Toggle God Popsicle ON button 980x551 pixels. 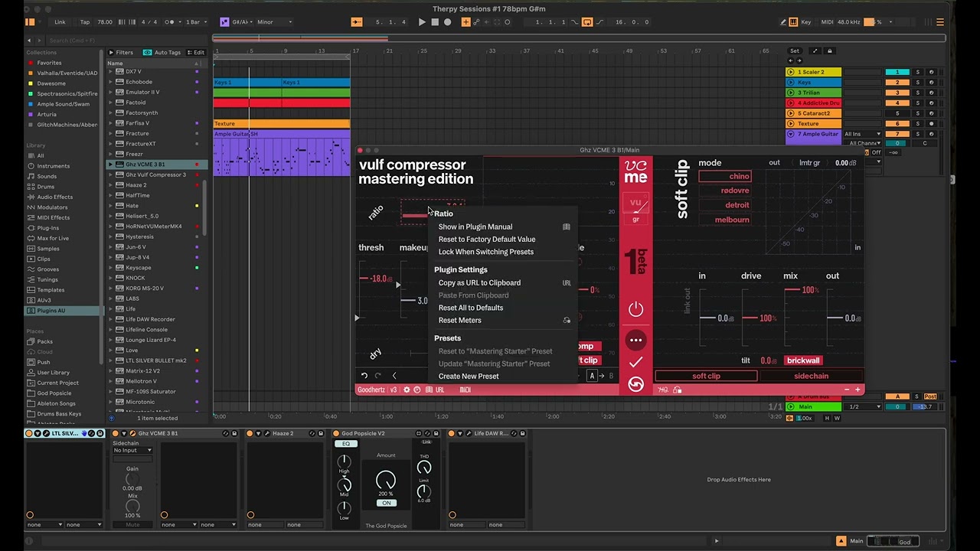coord(387,503)
